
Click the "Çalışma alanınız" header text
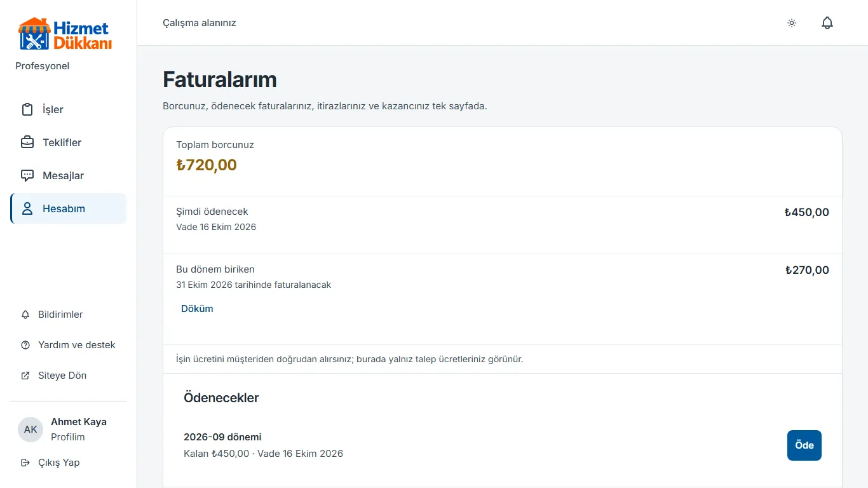click(x=200, y=23)
